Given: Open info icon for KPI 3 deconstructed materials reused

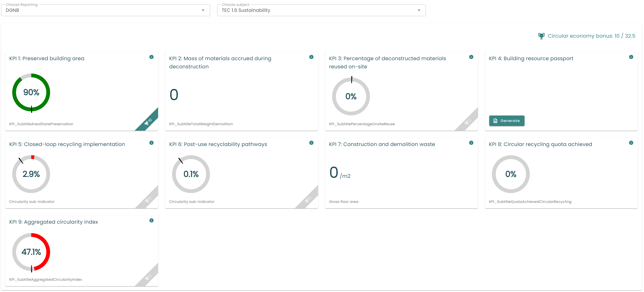Looking at the screenshot, I should (471, 57).
